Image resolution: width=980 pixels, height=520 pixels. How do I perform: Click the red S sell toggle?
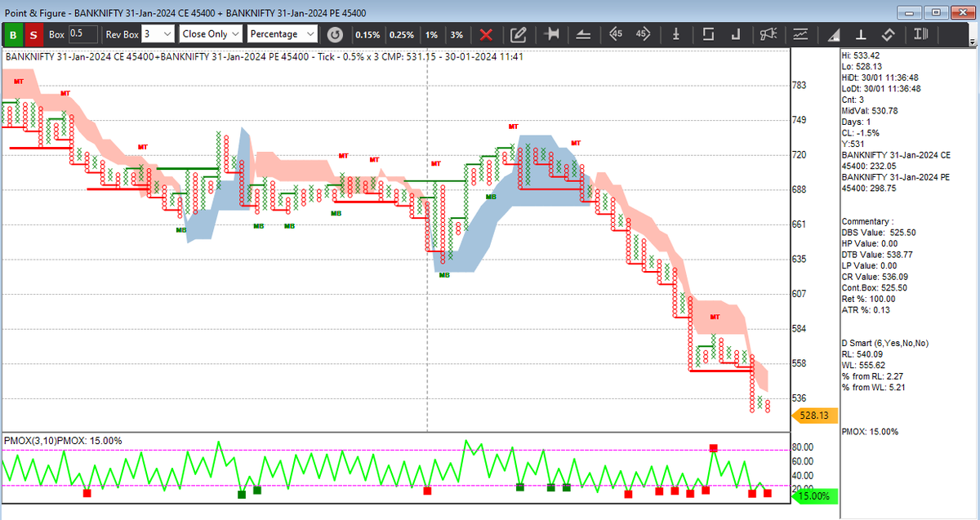(33, 35)
